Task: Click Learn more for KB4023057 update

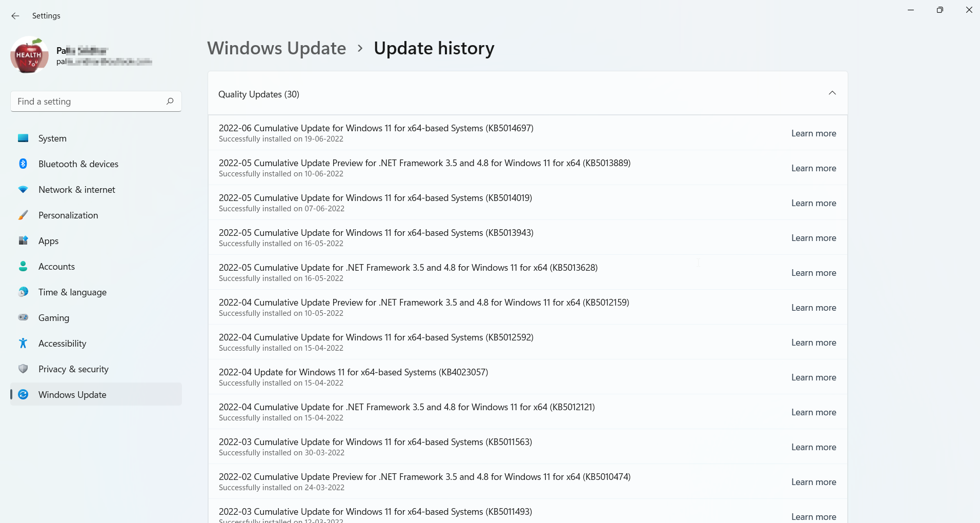Action: point(813,377)
